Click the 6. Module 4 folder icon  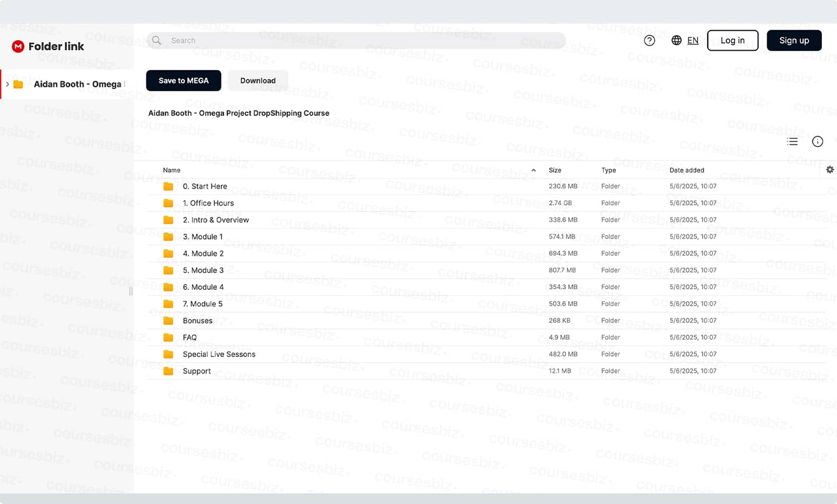point(168,287)
